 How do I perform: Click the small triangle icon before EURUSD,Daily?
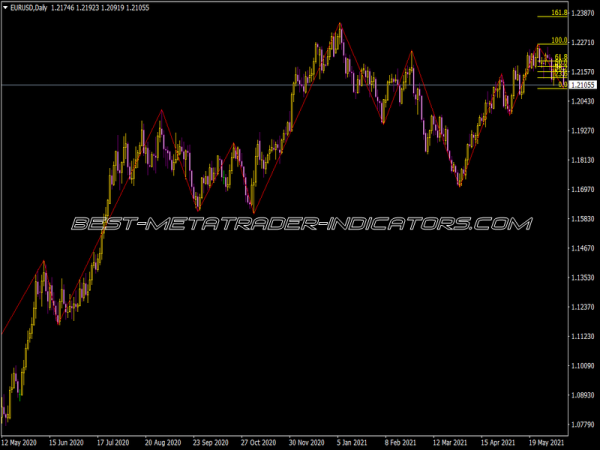(x=5, y=8)
